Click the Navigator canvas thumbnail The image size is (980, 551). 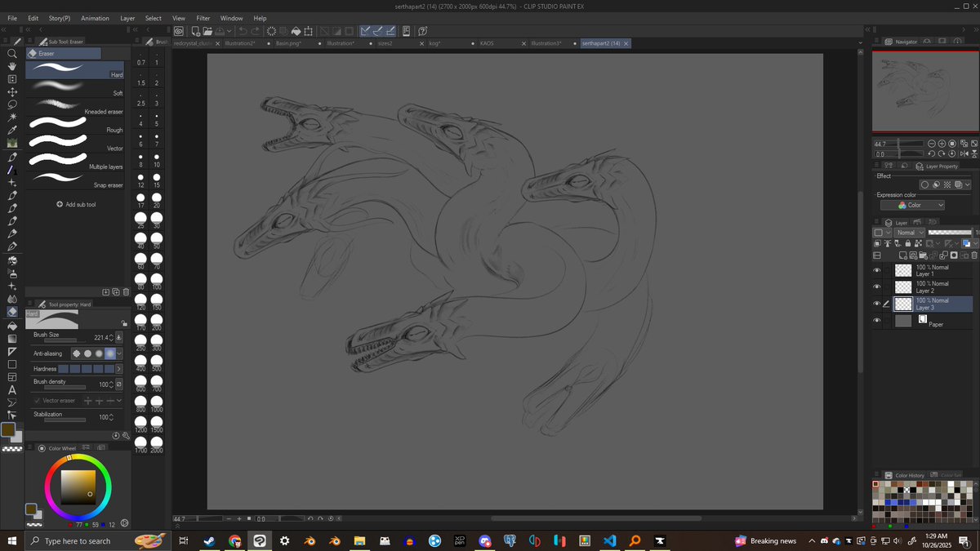click(x=925, y=91)
